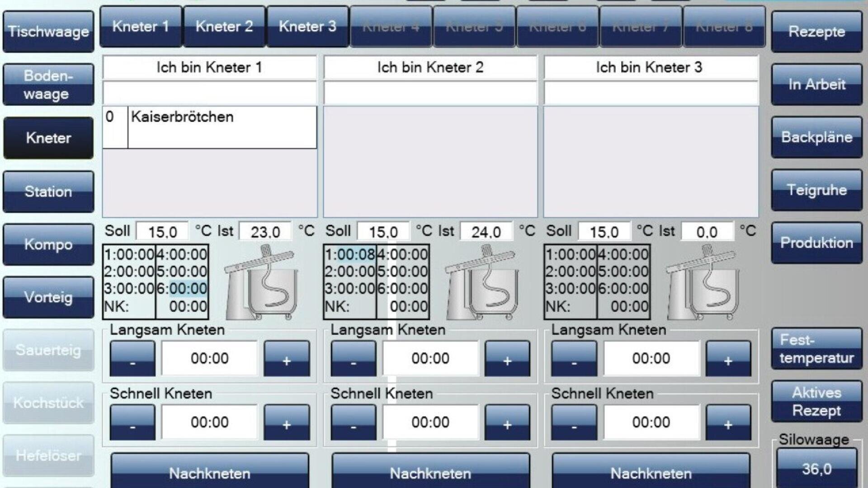This screenshot has height=488, width=868.
Task: Switch to the Kneter 3 tab
Action: coord(307,26)
